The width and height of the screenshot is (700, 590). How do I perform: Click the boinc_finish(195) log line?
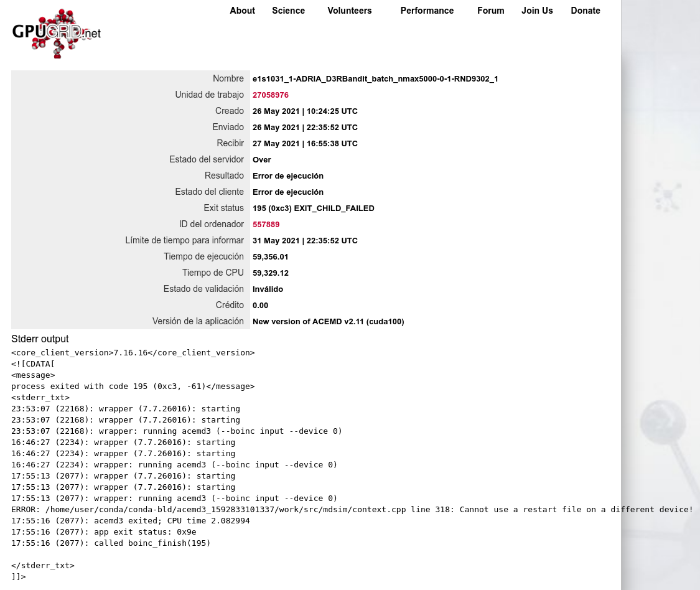tap(111, 543)
